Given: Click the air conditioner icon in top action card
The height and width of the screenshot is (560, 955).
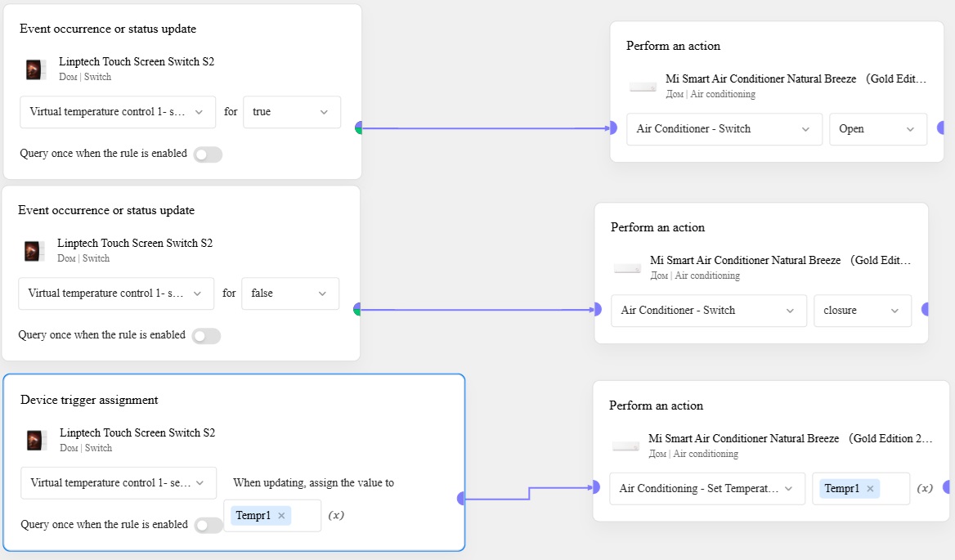Looking at the screenshot, I should click(x=643, y=87).
